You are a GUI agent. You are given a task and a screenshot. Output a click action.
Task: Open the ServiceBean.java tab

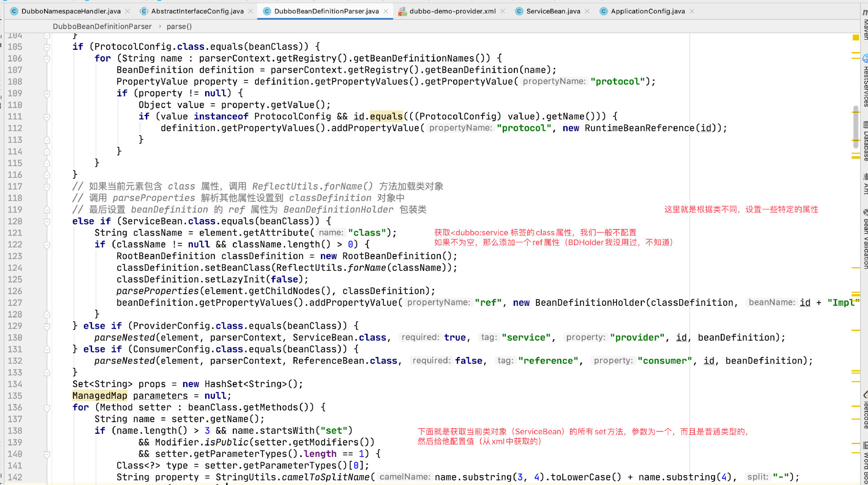553,11
